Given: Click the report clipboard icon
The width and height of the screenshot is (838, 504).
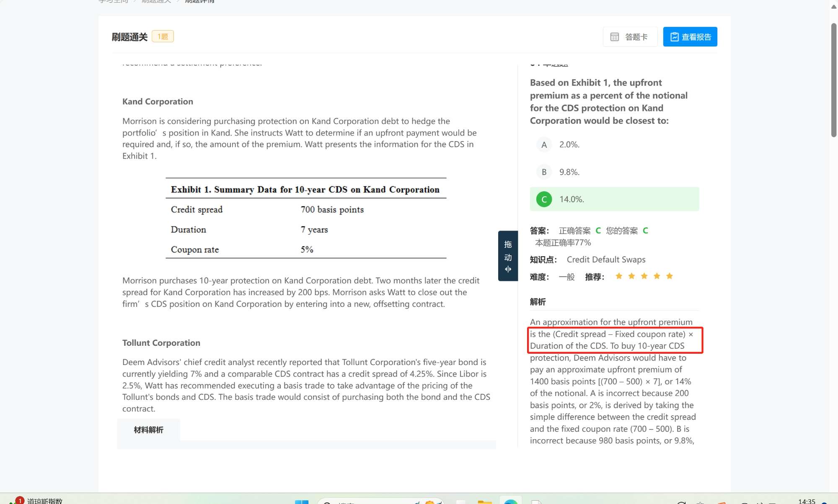Looking at the screenshot, I should [x=674, y=37].
